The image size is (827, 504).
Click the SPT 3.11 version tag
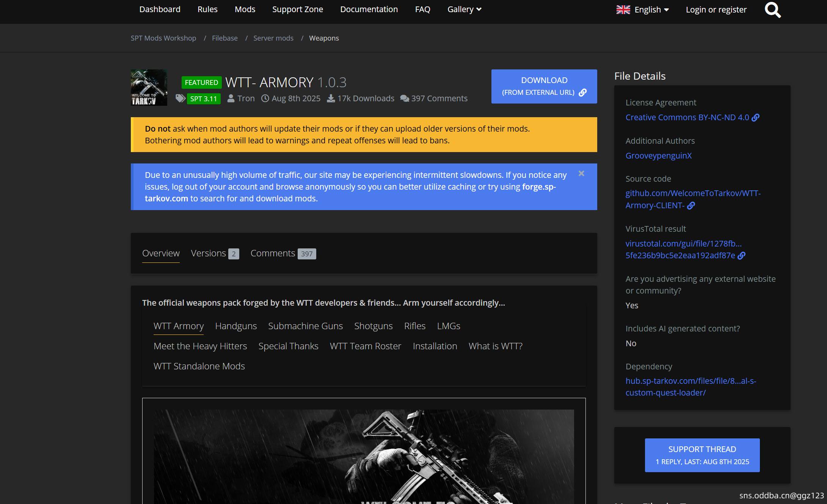[204, 99]
